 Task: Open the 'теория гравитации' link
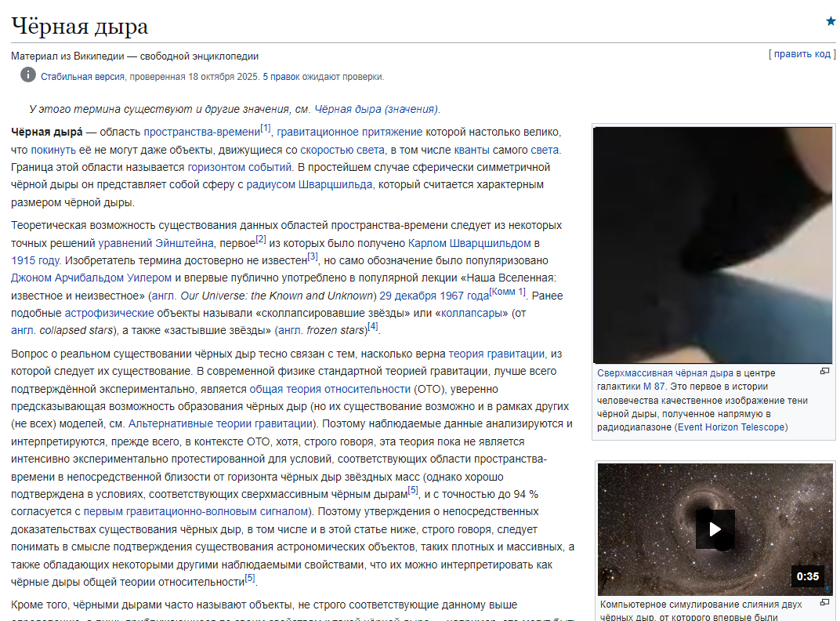pos(497,354)
